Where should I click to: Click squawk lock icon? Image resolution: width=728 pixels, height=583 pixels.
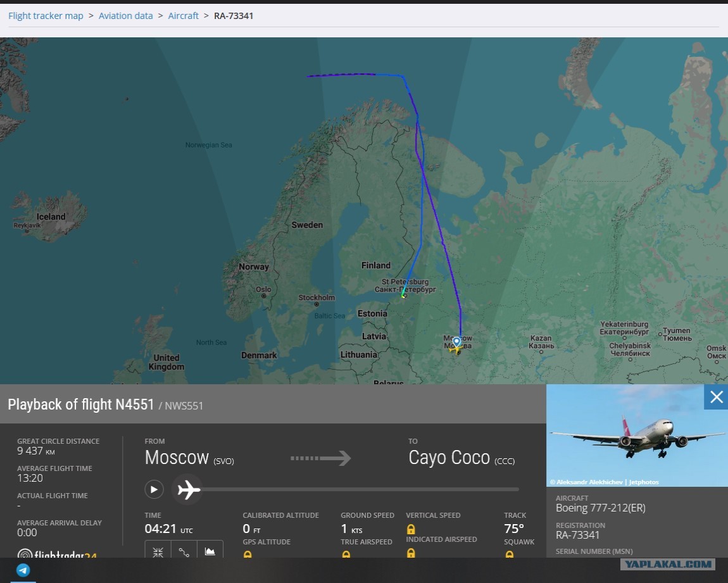[x=510, y=555]
